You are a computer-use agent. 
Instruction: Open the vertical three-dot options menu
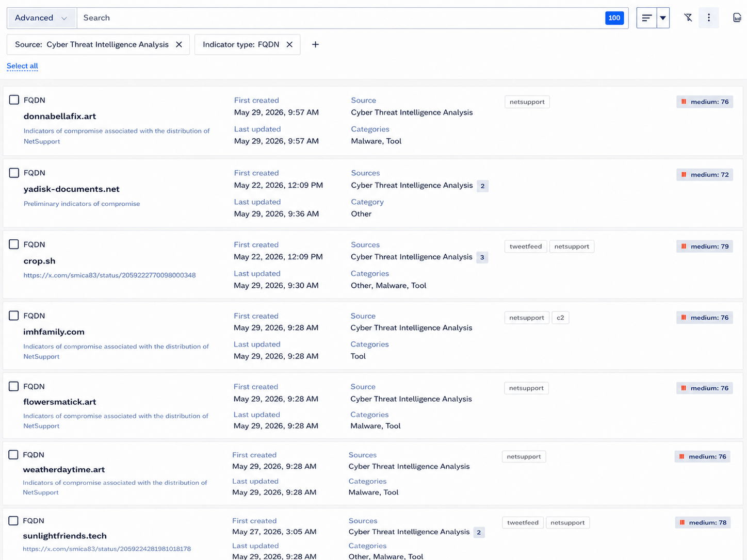709,18
